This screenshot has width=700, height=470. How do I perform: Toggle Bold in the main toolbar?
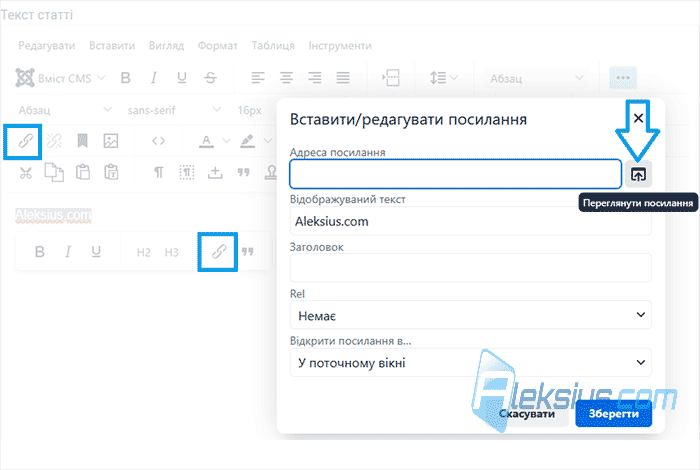tap(125, 78)
